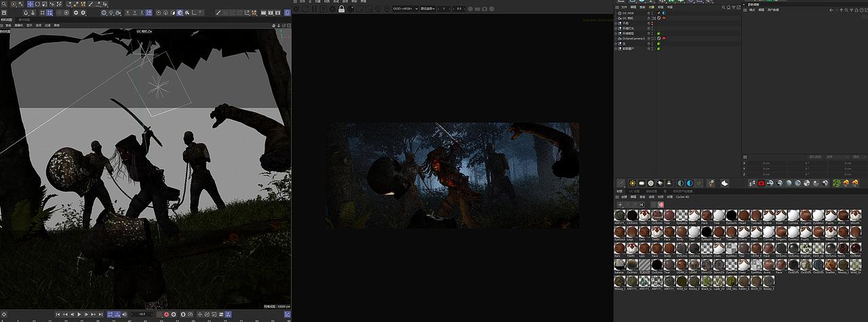The height and width of the screenshot is (322, 868).
Task: Toggle the X axis lock
Action: pos(127,13)
